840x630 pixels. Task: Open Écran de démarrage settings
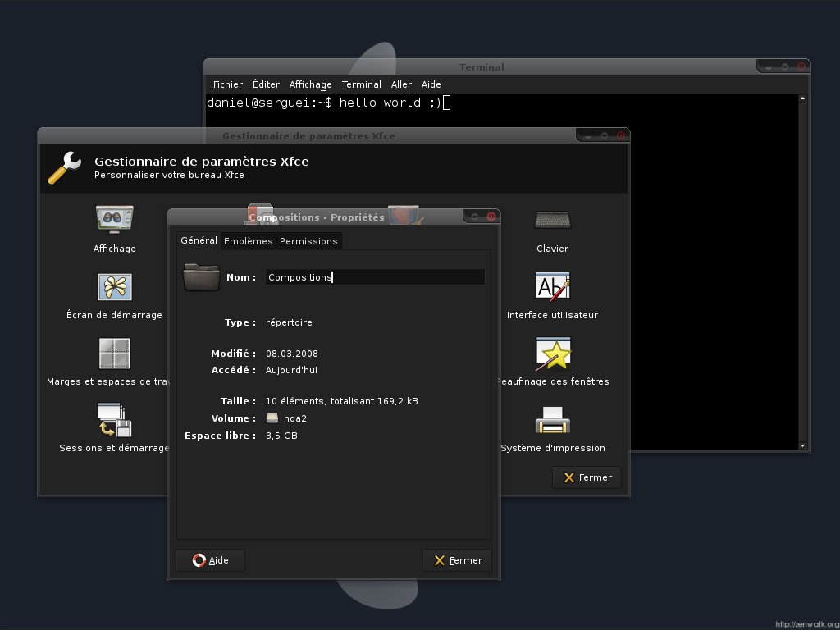(114, 287)
